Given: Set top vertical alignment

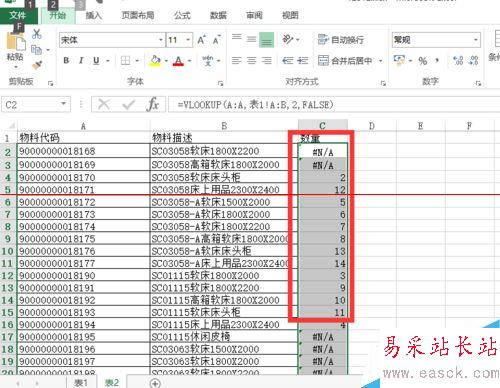Looking at the screenshot, I should [237, 37].
